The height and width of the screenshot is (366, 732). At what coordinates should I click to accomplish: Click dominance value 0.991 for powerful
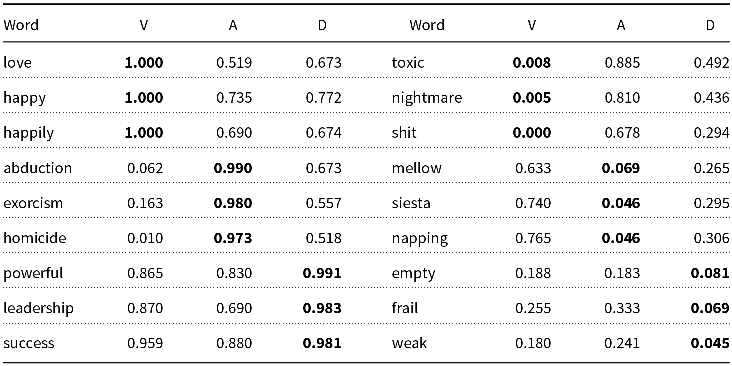(322, 273)
